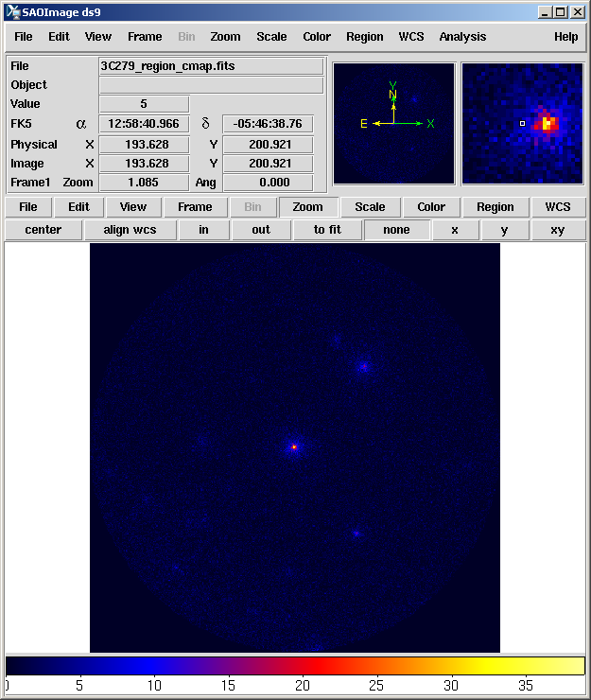The height and width of the screenshot is (700, 591).
Task: Click the Physical X field 193.628
Action: point(144,145)
